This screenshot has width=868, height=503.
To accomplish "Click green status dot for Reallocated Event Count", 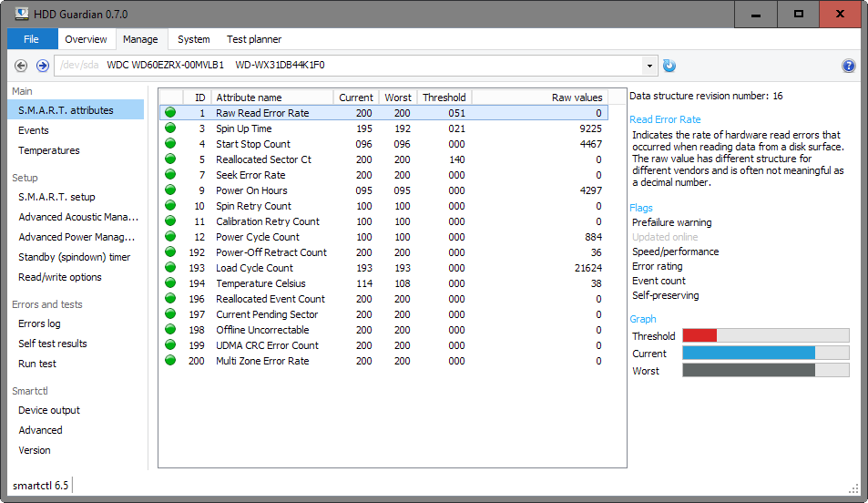I will click(170, 299).
